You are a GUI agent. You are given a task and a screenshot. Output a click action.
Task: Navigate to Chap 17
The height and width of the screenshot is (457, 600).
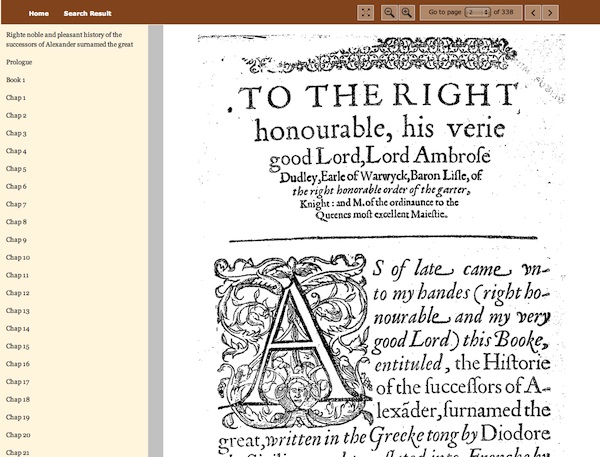[x=18, y=382]
